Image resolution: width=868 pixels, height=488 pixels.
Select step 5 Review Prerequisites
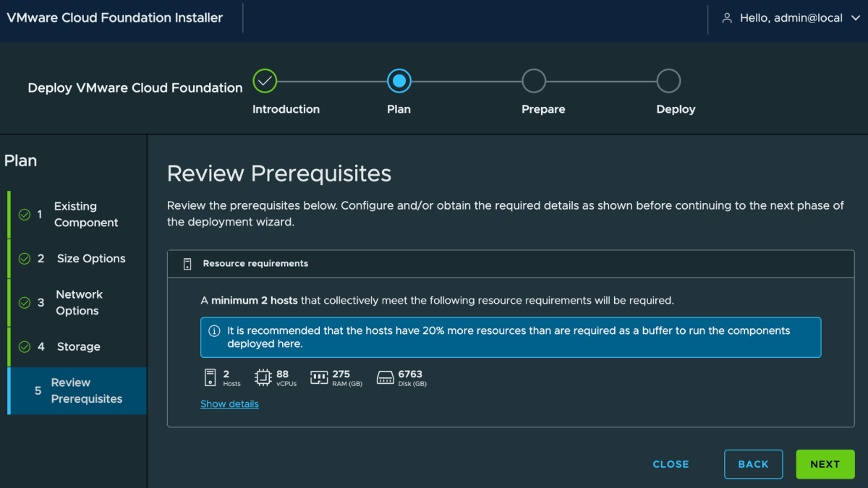coord(77,391)
